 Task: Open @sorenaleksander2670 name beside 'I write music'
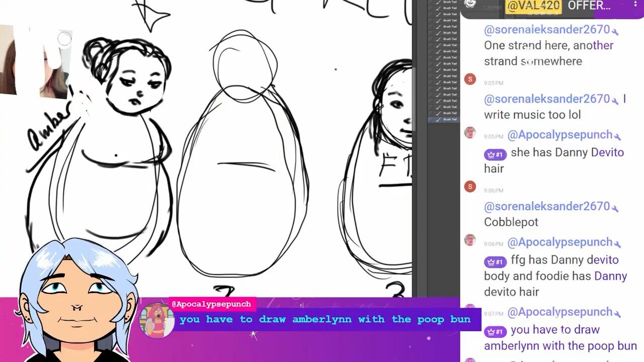pyautogui.click(x=547, y=99)
